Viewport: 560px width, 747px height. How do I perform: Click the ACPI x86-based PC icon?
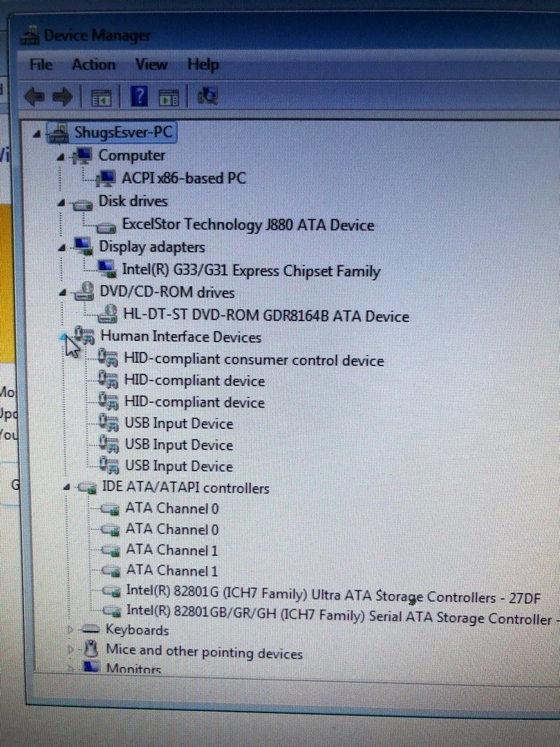(106, 178)
